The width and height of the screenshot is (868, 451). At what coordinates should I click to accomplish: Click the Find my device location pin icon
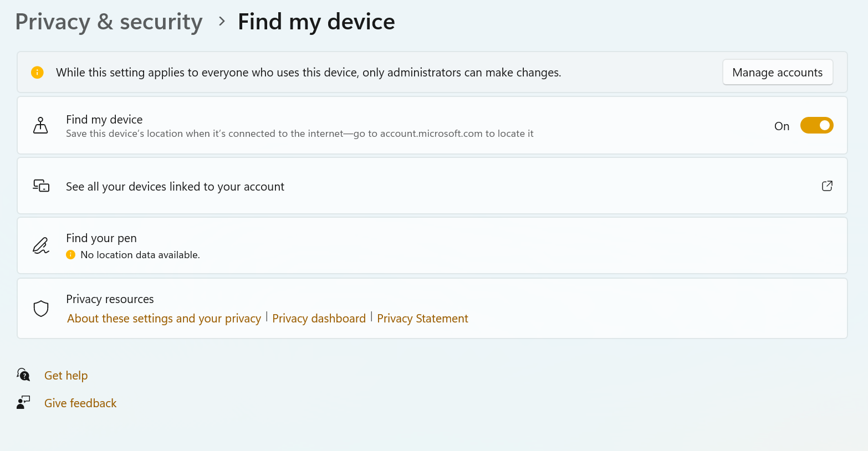point(40,125)
